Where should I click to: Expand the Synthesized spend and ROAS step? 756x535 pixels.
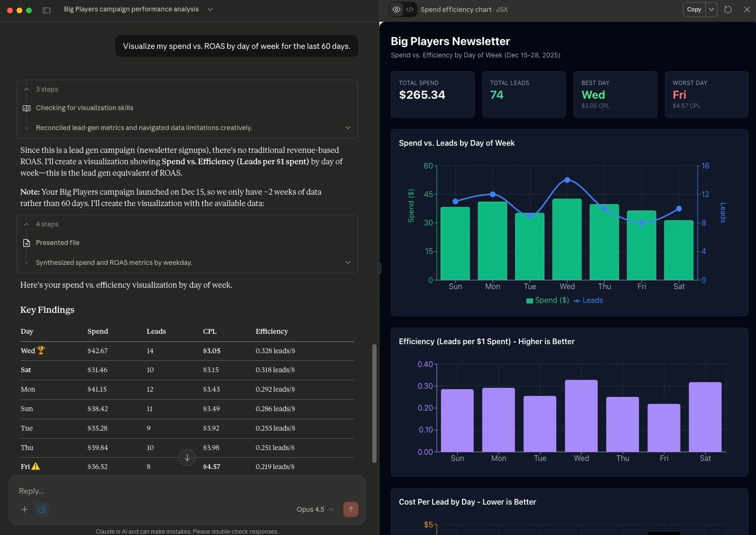pos(348,263)
